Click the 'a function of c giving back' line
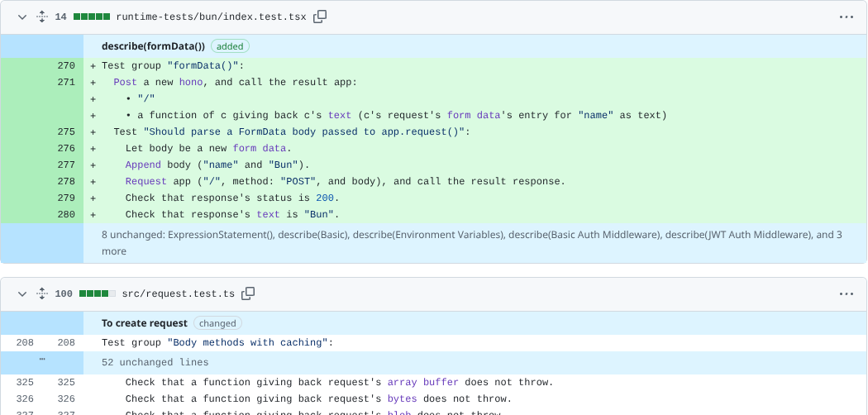The width and height of the screenshot is (868, 415). [x=396, y=116]
